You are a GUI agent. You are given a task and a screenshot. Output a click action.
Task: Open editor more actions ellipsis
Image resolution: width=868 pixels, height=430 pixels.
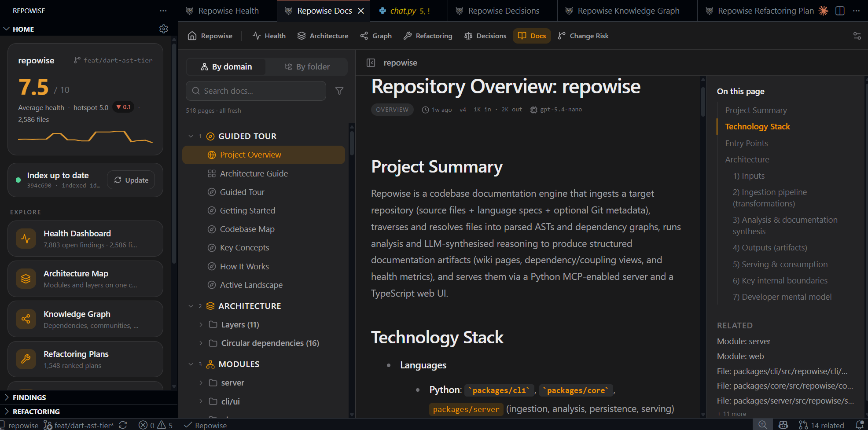pyautogui.click(x=856, y=11)
